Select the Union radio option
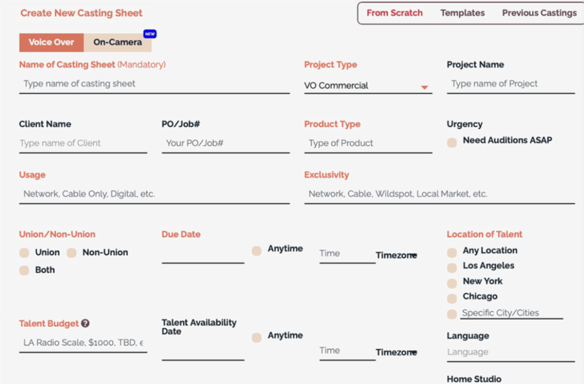 24,253
